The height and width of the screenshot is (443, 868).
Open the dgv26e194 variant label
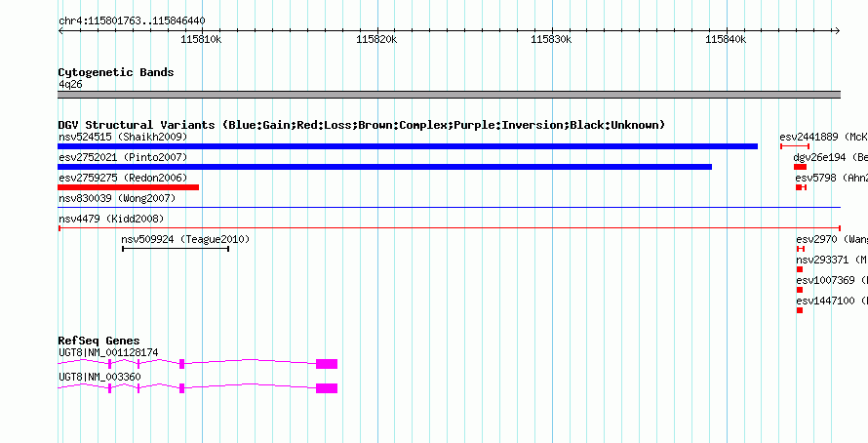click(x=830, y=157)
